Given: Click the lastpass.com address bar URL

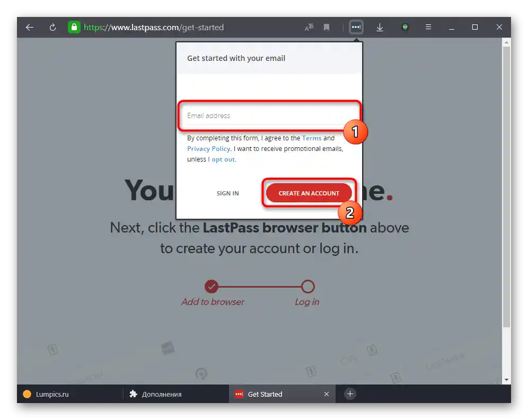Looking at the screenshot, I should coord(154,27).
